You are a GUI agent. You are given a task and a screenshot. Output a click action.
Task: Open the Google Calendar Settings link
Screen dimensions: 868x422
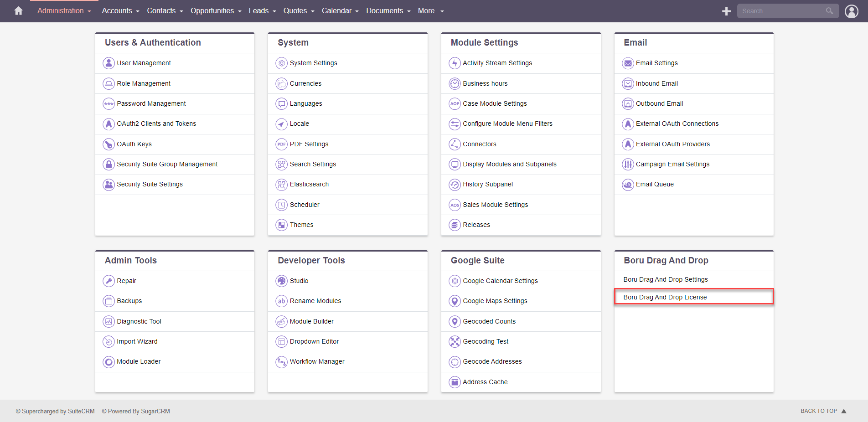click(x=500, y=281)
